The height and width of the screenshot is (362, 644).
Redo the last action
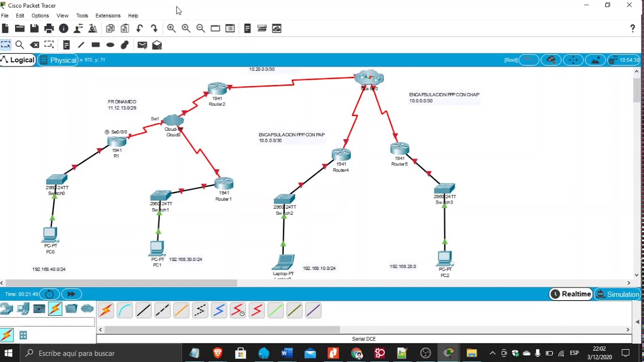(154, 29)
